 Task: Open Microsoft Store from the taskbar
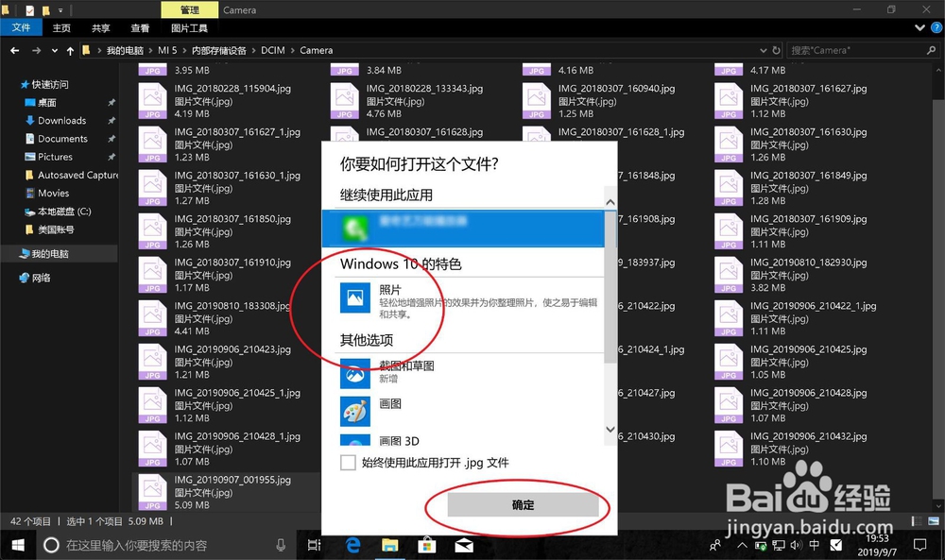point(426,545)
